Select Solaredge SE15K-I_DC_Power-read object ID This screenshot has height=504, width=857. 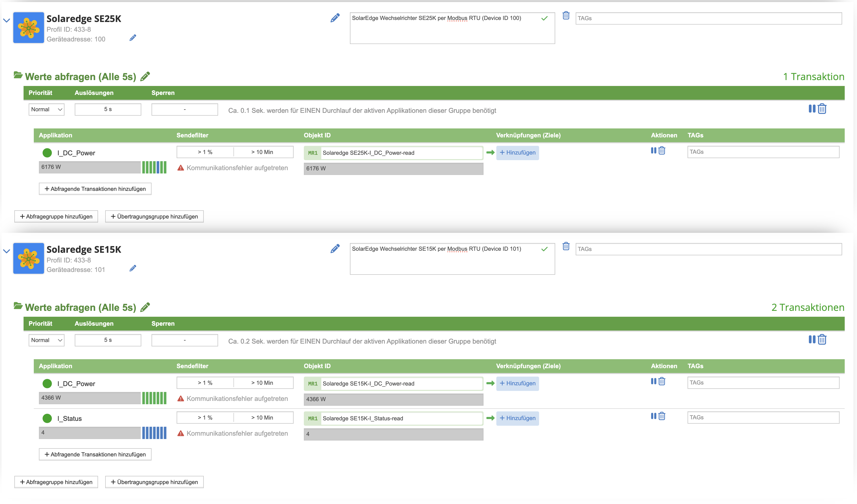(393, 384)
